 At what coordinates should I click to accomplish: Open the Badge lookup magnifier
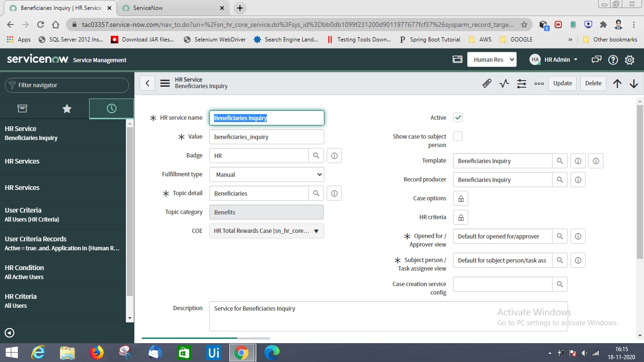click(316, 156)
